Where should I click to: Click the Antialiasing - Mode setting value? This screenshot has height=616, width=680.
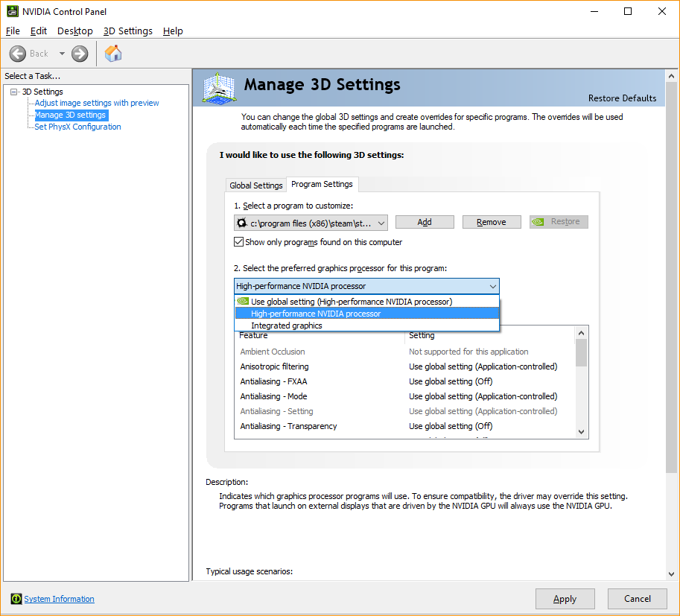click(x=483, y=396)
